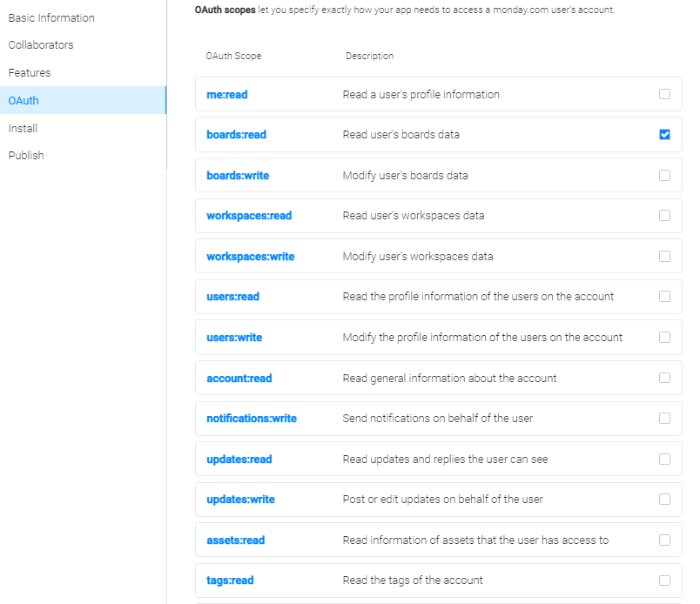Open the Basic Information section
Screen dimensions: 700x604
pos(51,18)
